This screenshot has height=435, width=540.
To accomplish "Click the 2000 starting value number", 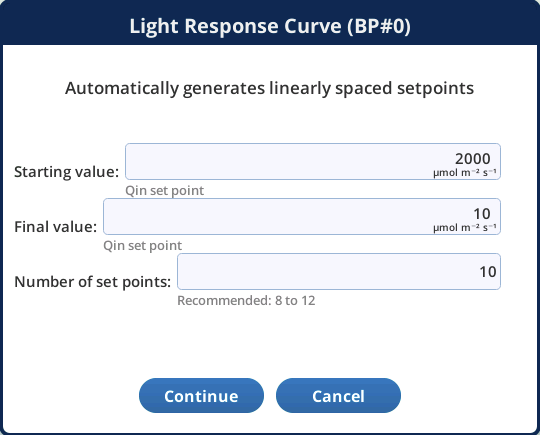I will click(x=472, y=159).
